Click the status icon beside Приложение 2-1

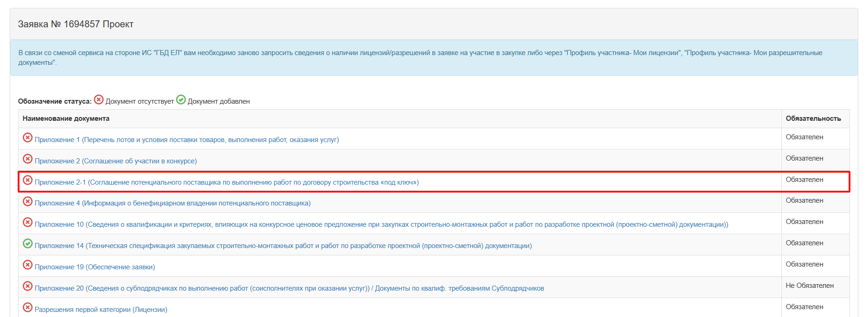pos(28,180)
